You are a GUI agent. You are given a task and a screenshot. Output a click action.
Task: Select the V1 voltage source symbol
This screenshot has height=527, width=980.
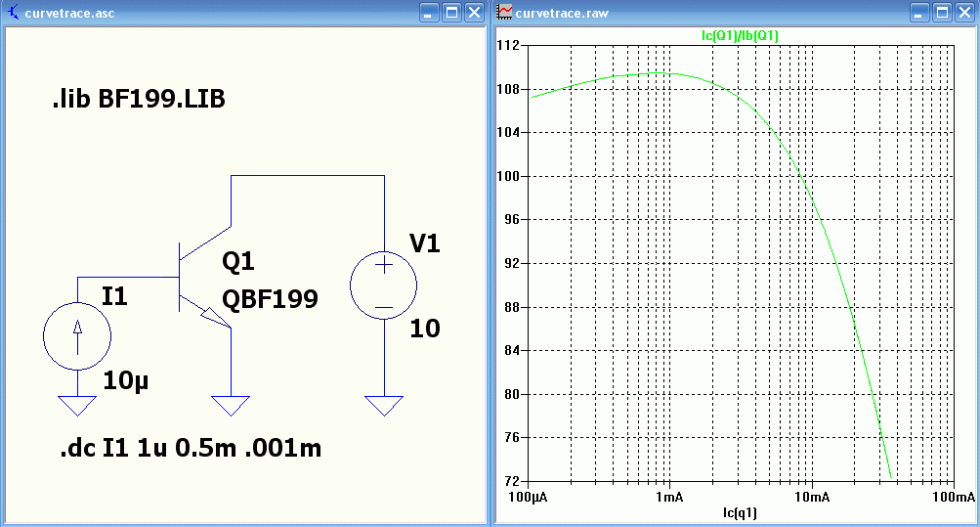[384, 285]
